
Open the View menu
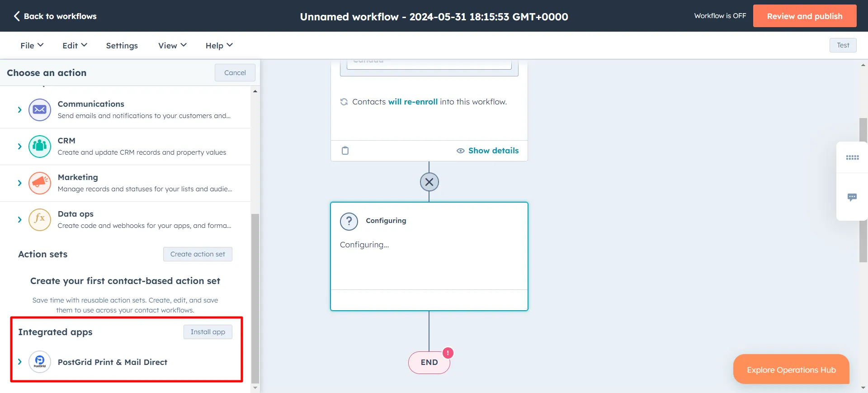pos(172,45)
